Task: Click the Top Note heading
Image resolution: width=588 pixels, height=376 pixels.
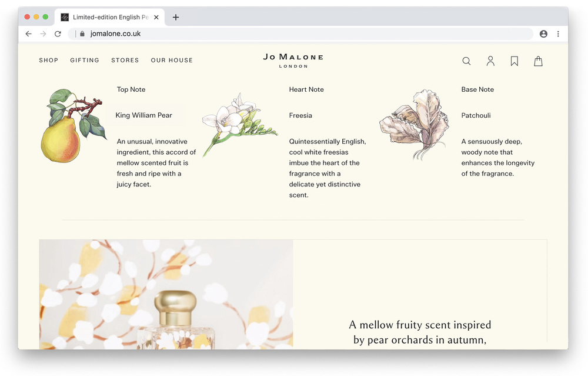Action: click(x=131, y=89)
